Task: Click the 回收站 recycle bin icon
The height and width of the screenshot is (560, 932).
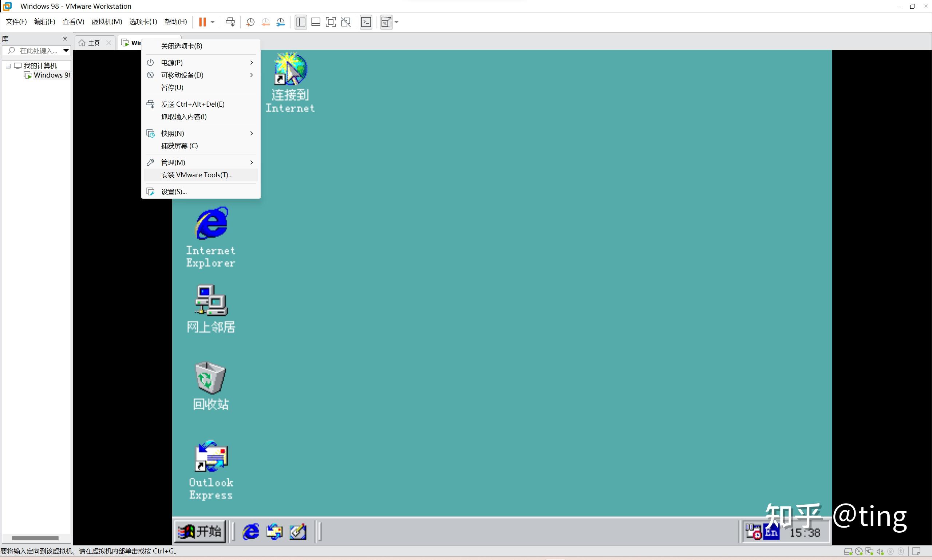Action: tap(210, 386)
